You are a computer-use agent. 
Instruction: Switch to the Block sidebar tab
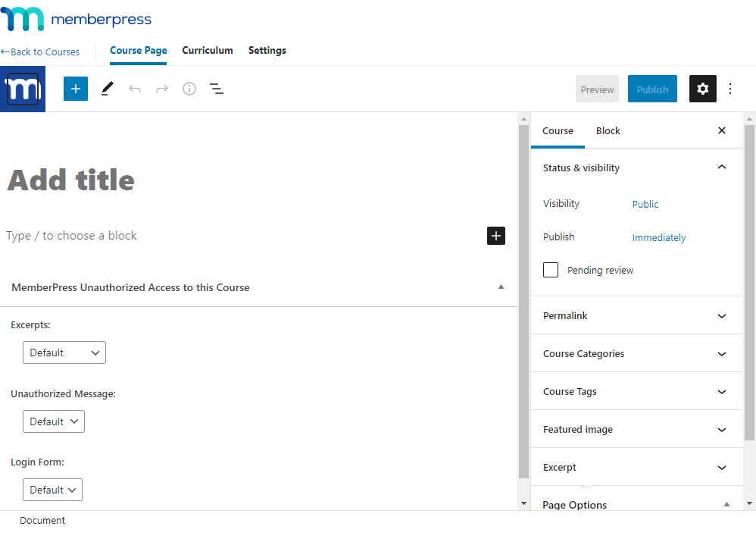click(x=608, y=130)
